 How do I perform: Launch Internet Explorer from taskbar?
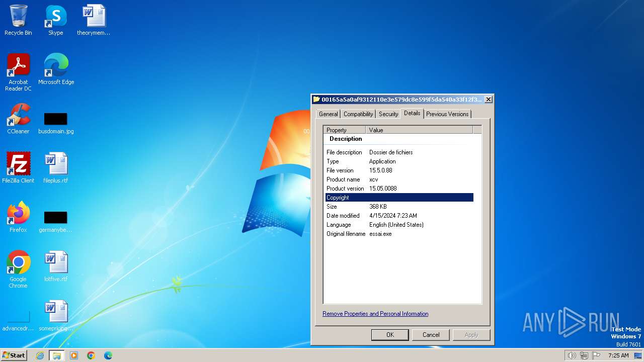[x=40, y=355]
